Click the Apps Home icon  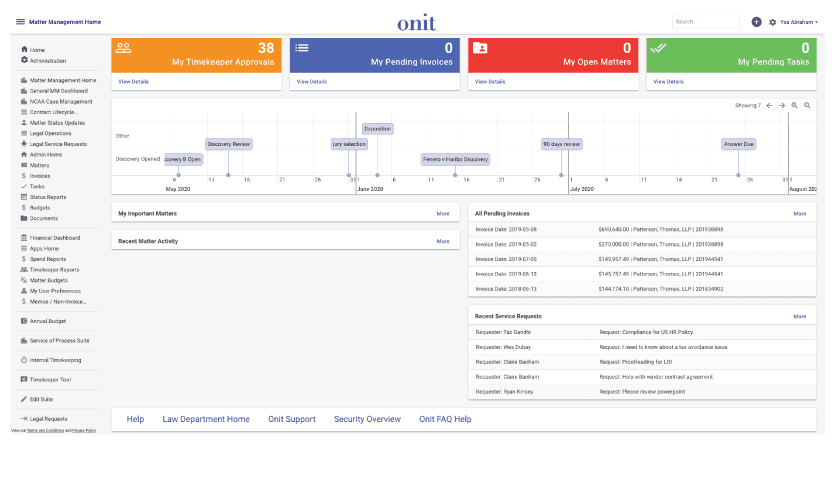pos(24,249)
